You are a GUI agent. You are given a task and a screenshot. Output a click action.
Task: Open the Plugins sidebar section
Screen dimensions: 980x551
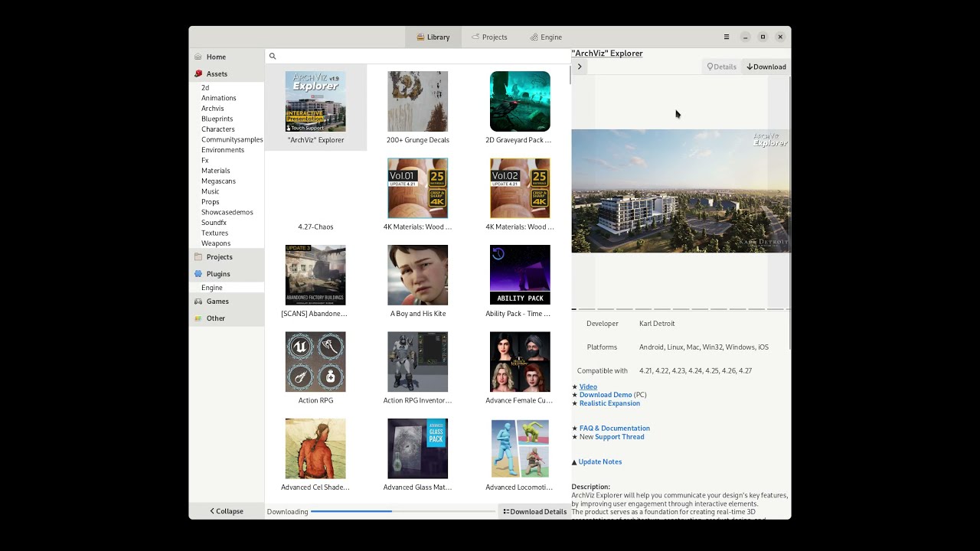click(226, 274)
